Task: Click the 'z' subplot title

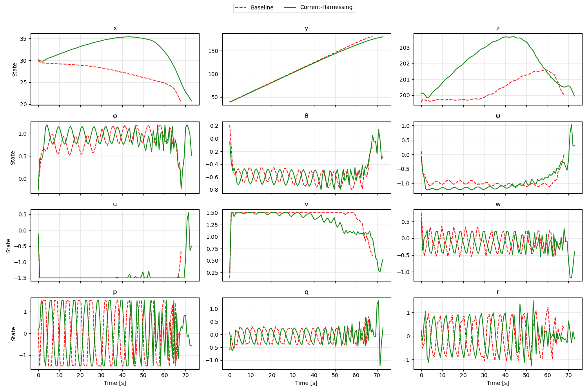Action: [x=498, y=28]
